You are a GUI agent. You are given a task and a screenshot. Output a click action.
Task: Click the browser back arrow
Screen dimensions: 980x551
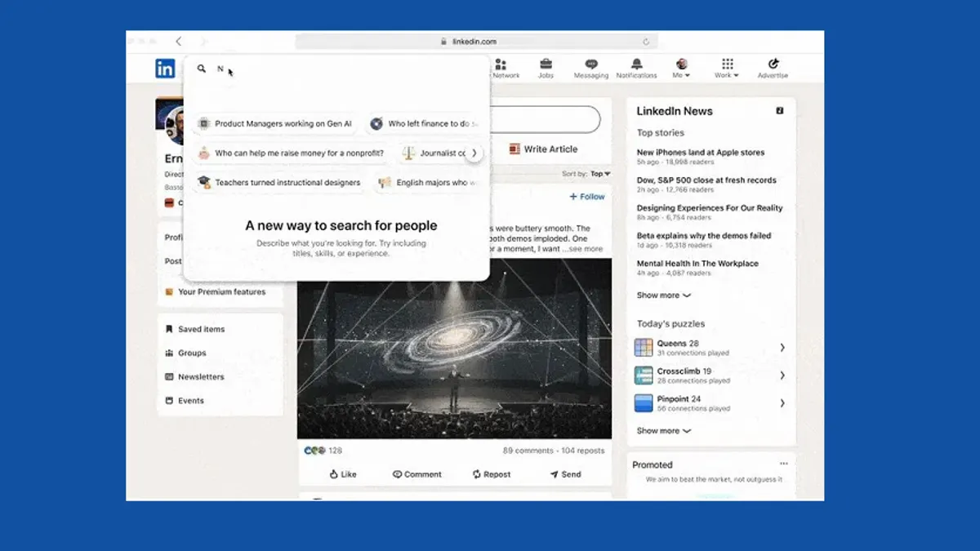(x=179, y=42)
